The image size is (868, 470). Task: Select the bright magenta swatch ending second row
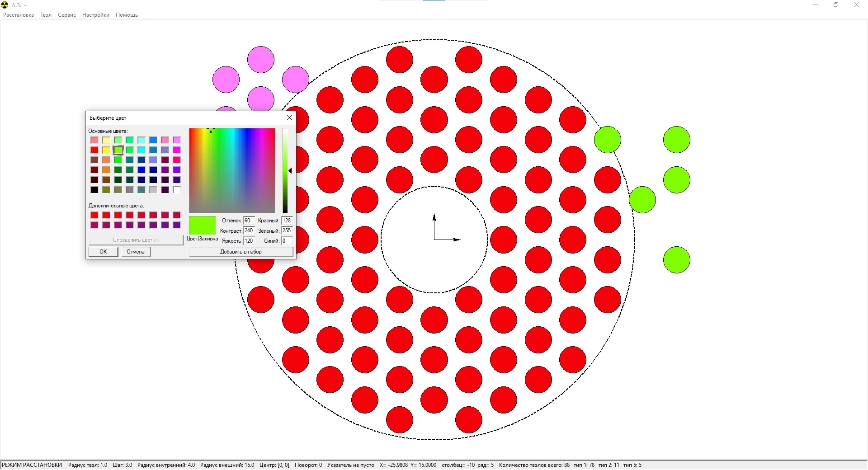[177, 150]
